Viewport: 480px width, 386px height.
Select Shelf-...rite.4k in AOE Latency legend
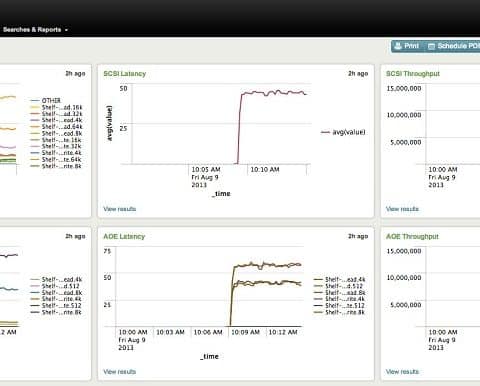(339, 299)
